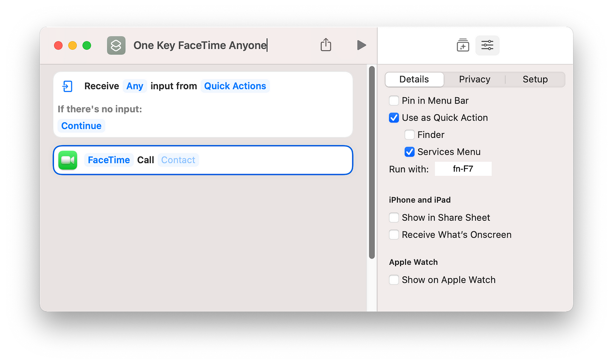The height and width of the screenshot is (364, 613).
Task: Open the Setup tab
Action: [x=535, y=79]
